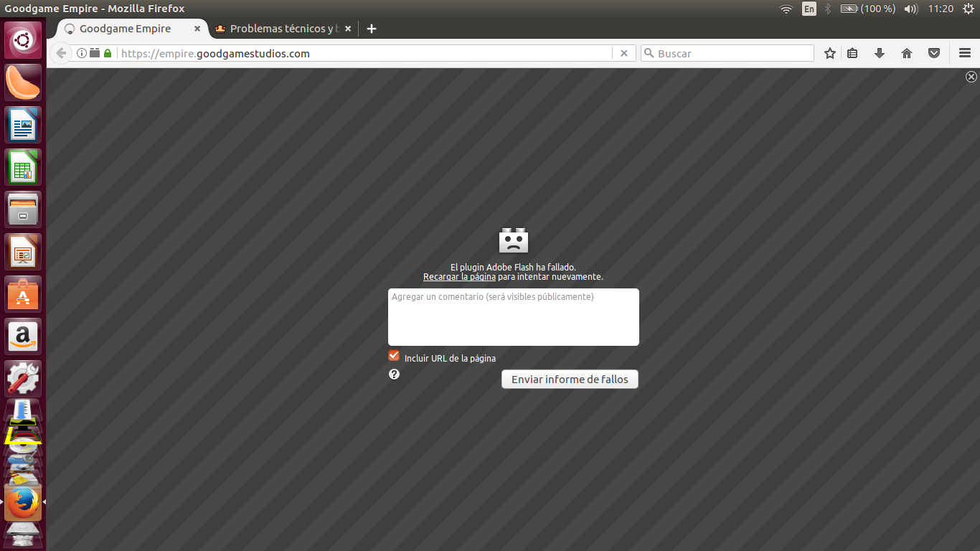Click the sad plugin crash icon
This screenshot has width=980, height=551.
click(x=514, y=240)
